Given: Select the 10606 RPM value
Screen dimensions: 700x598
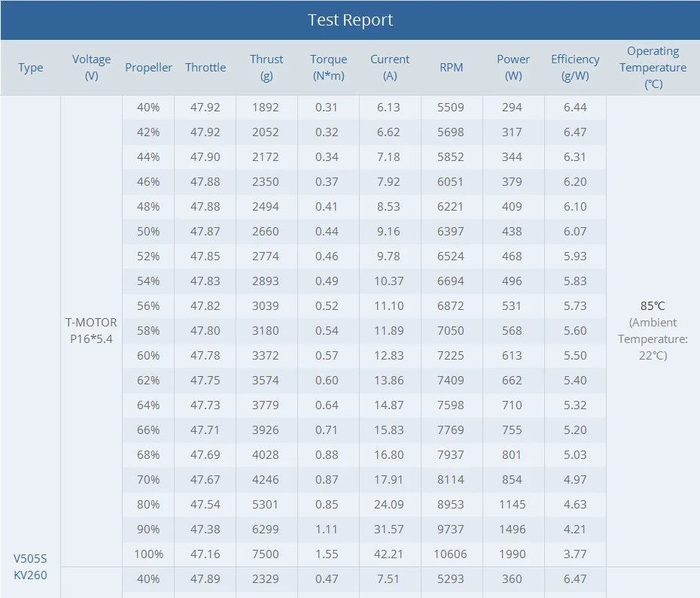Looking at the screenshot, I should pos(452,554).
